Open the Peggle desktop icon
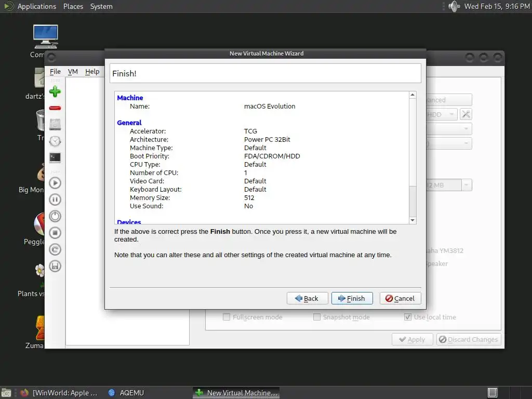532x399 pixels. tap(39, 224)
